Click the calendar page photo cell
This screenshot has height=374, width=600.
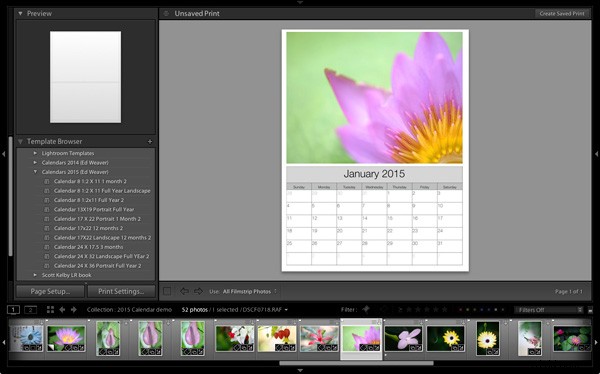[x=374, y=98]
